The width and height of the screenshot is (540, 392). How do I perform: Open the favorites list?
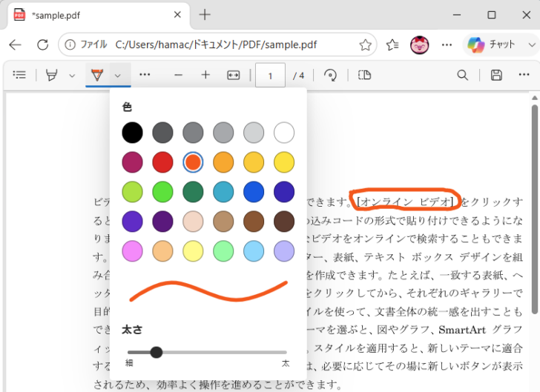tap(392, 44)
